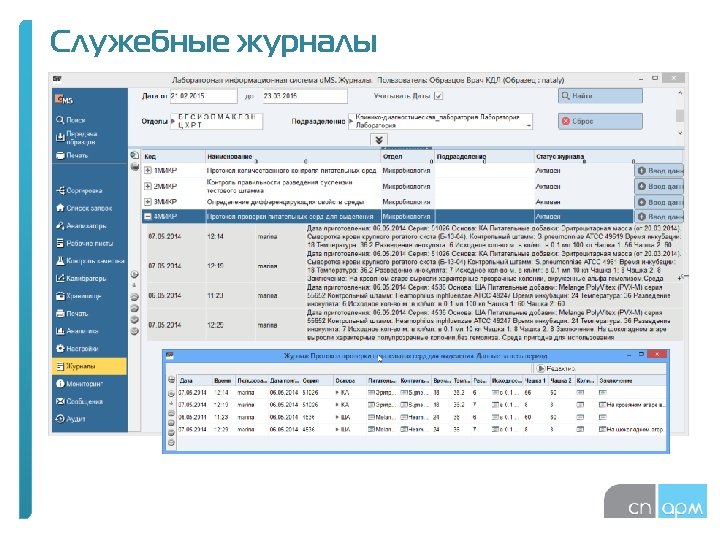This screenshot has height=540, width=720.
Task: Sort popup by Серия column header
Action: 317,381
